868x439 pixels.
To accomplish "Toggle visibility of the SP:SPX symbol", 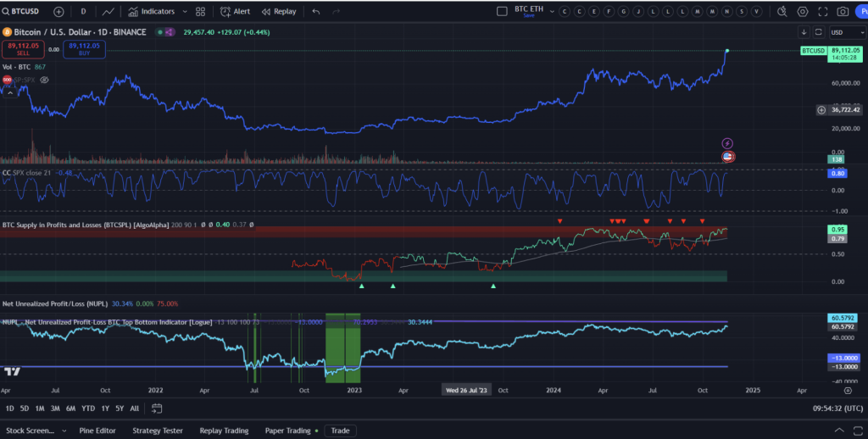I will click(44, 80).
